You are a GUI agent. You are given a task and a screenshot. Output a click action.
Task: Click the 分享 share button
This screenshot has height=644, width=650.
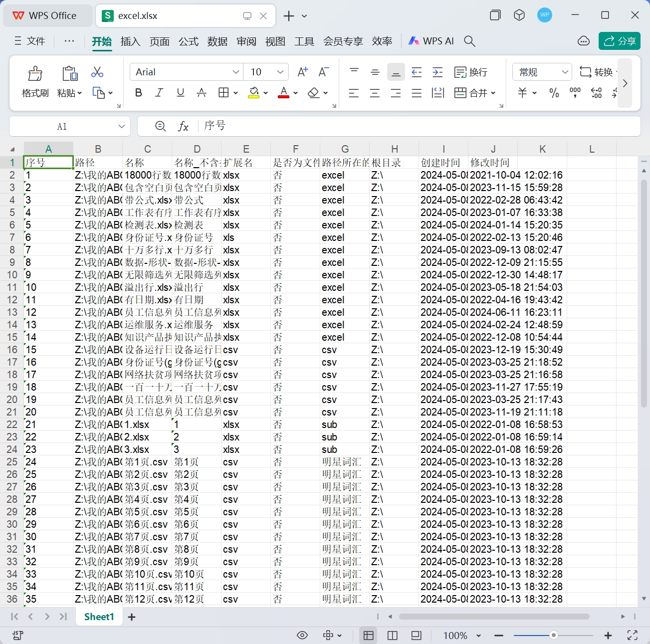click(619, 41)
